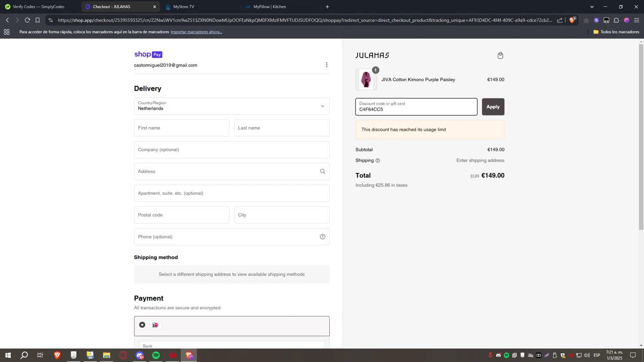Click the purple percent extension icon
644x362 pixels.
coord(596,20)
